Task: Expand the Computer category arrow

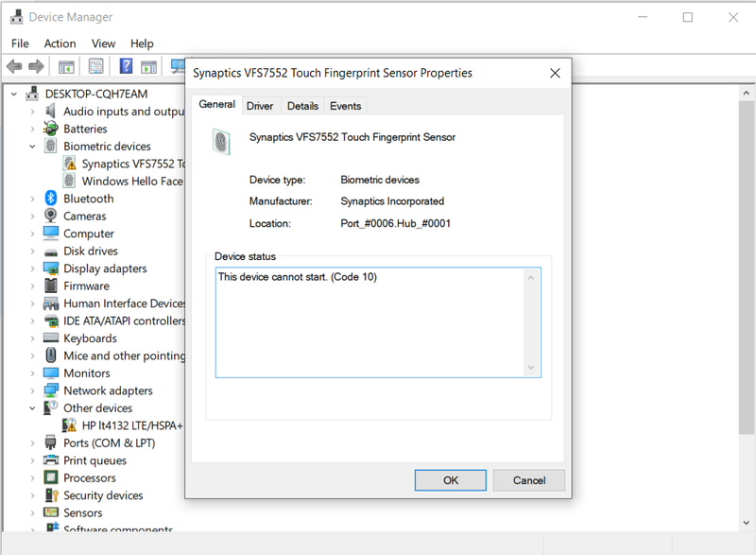Action: (x=32, y=234)
